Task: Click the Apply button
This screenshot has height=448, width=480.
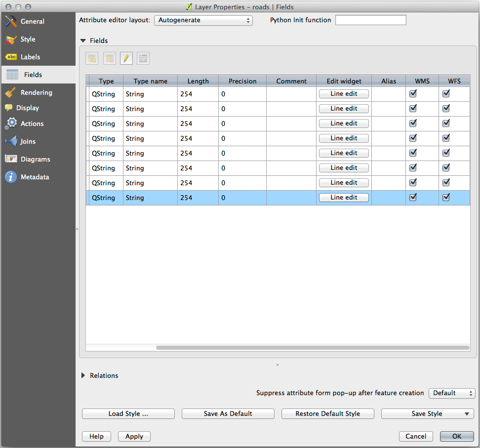Action: 134,436
